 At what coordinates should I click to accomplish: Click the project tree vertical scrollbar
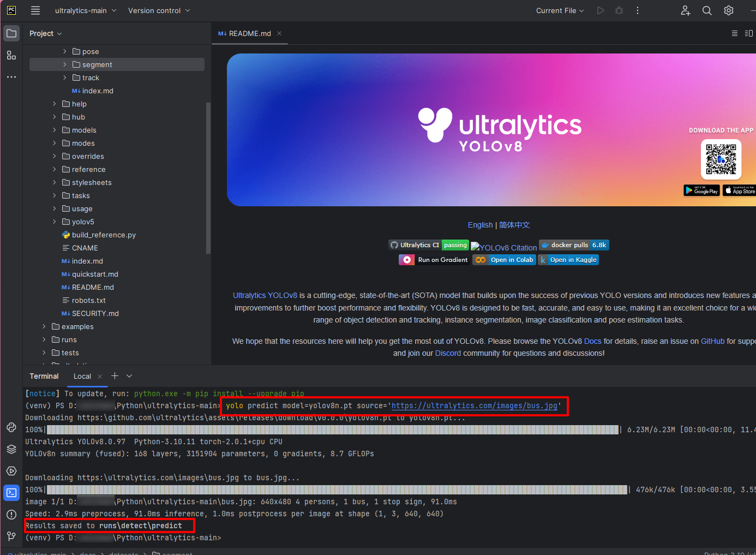(208, 178)
